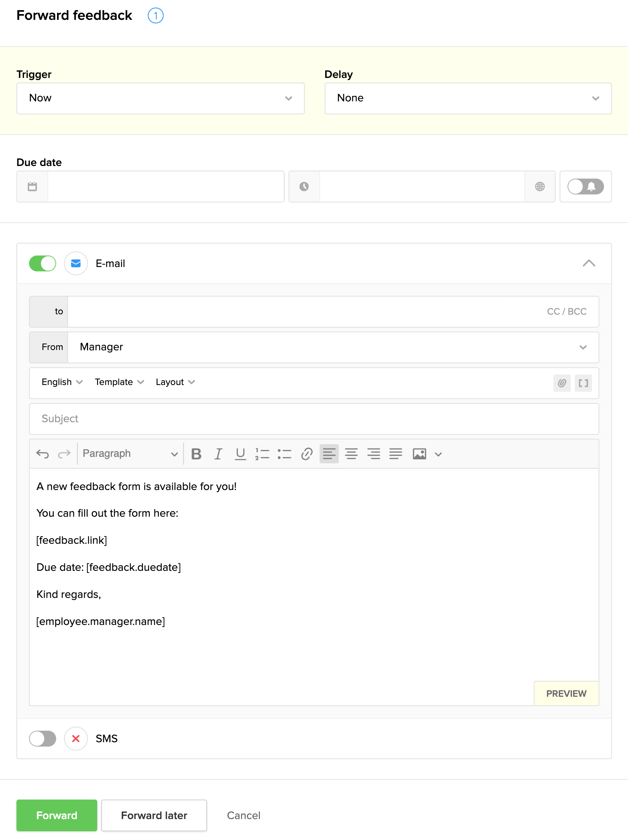The image size is (628, 840).
Task: Click the square brackets placeholder icon
Action: click(583, 383)
